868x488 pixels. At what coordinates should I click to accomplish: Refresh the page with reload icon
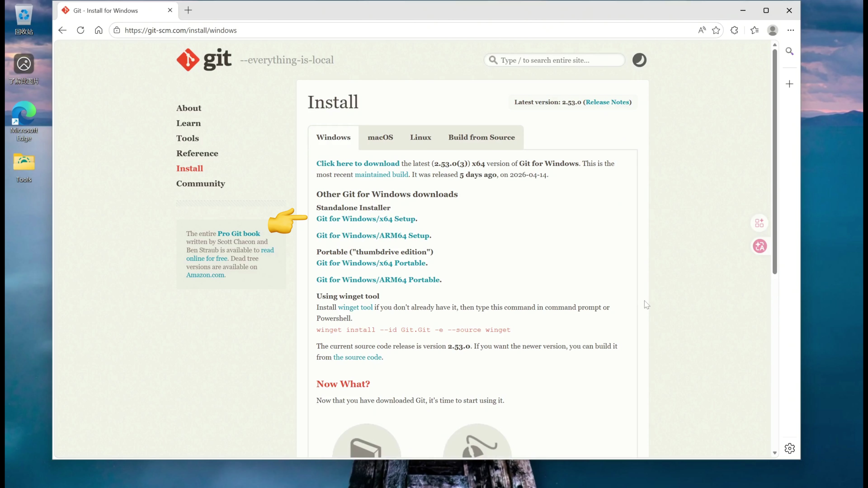pos(80,30)
